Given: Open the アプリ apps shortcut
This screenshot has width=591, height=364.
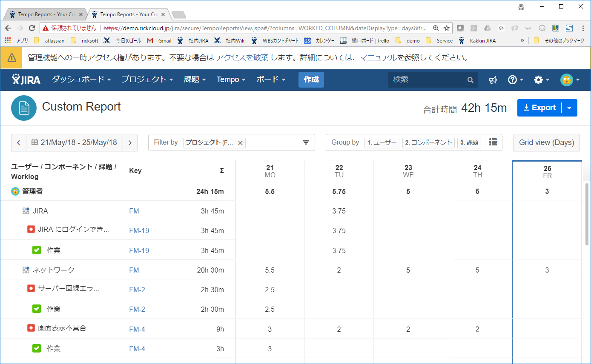Looking at the screenshot, I should pos(17,41).
